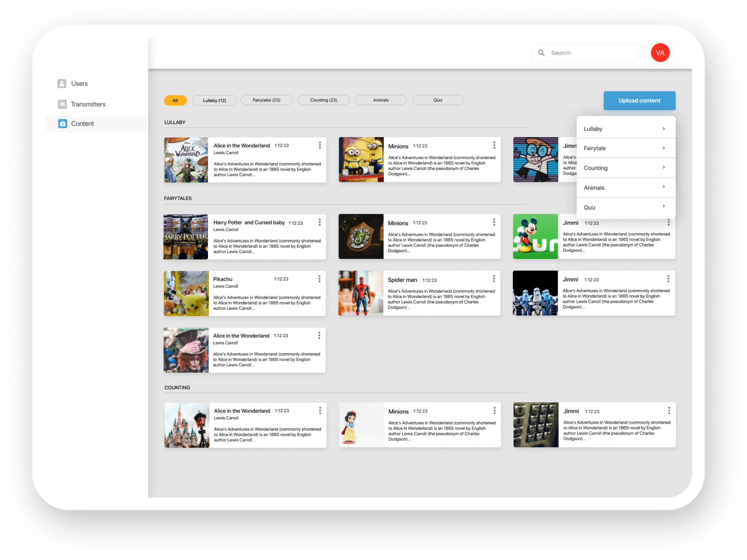Expand the Animals submenu chevron
This screenshot has width=747, height=560.
pyautogui.click(x=664, y=187)
